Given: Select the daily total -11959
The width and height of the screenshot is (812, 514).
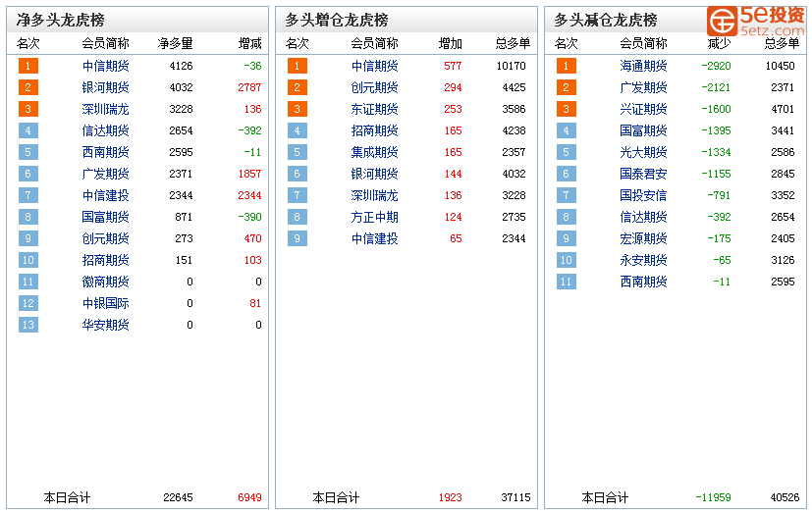Looking at the screenshot, I should pos(713,497).
